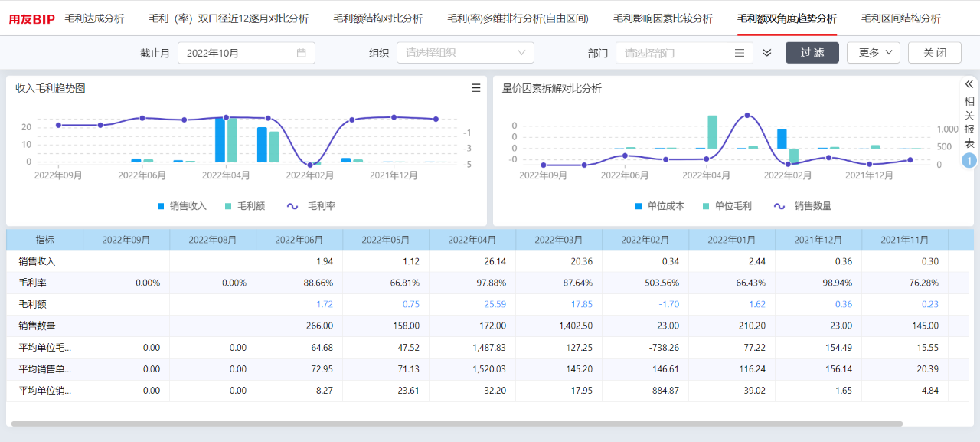Viewport: 980px width, 442px height.
Task: Toggle 毛利额 legend series
Action: (x=245, y=206)
